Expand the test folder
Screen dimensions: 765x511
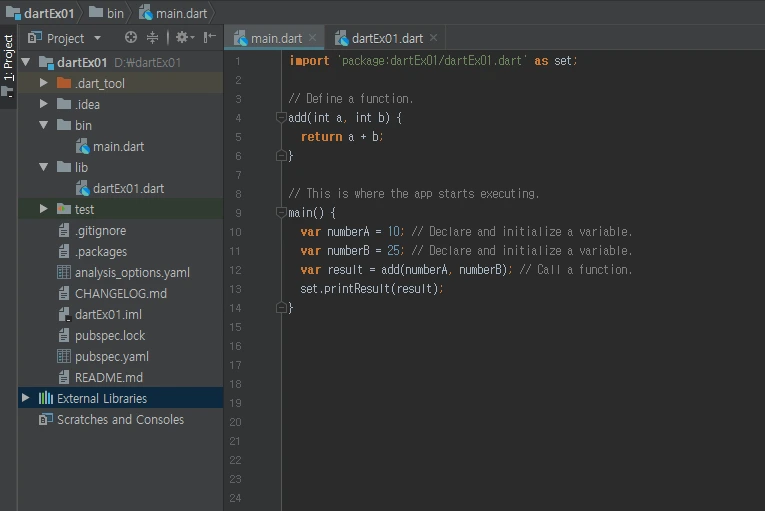coord(43,209)
